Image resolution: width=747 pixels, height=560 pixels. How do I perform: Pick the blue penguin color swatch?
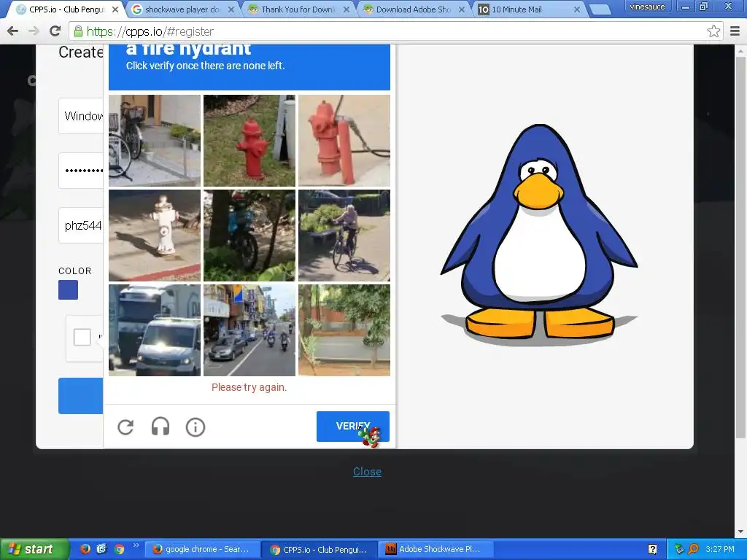pos(68,290)
